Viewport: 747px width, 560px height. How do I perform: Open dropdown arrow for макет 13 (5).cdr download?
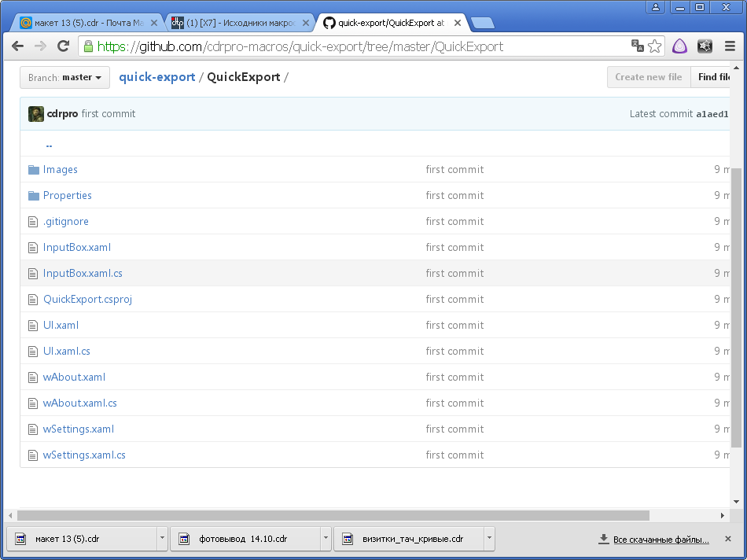click(x=162, y=538)
